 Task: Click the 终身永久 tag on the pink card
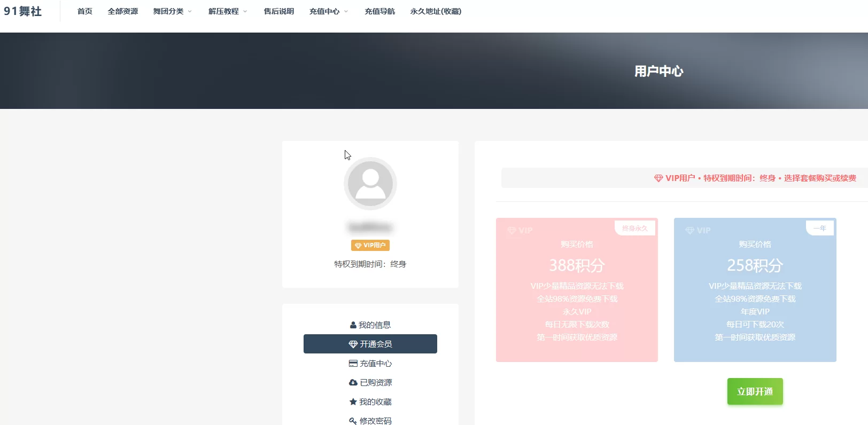pos(635,228)
